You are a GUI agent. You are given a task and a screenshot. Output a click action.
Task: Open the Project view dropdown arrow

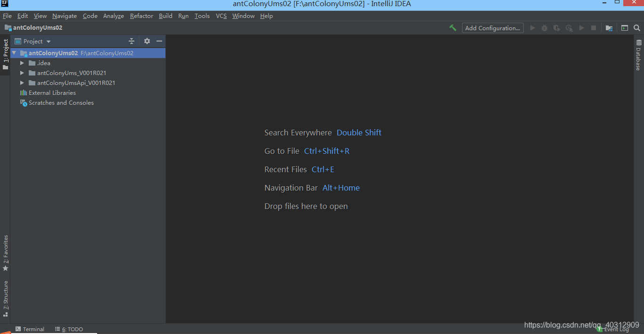tap(49, 42)
